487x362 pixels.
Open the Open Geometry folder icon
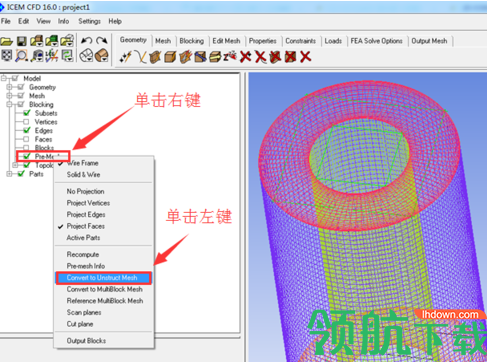tap(37, 41)
